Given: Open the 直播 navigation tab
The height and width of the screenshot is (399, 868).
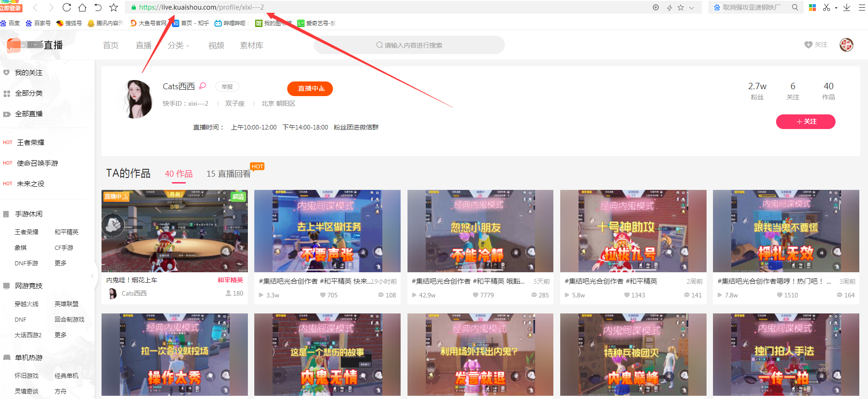Looking at the screenshot, I should (x=144, y=45).
